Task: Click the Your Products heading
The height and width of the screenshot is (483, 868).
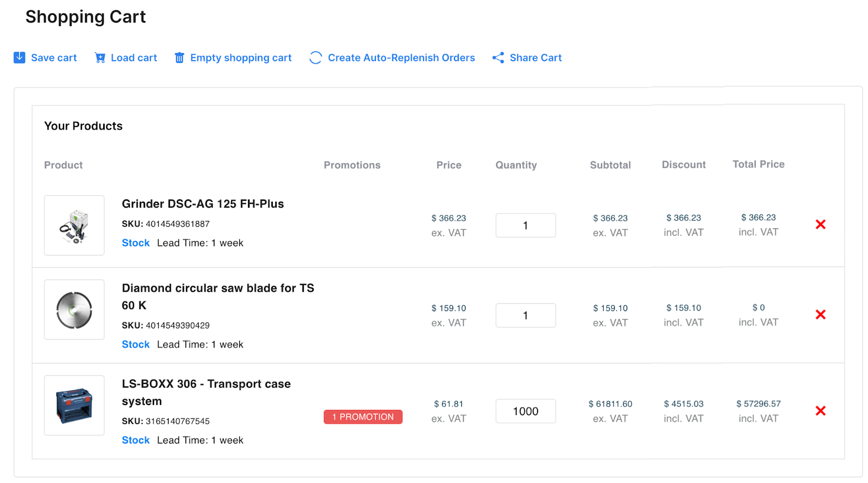Action: click(x=84, y=126)
